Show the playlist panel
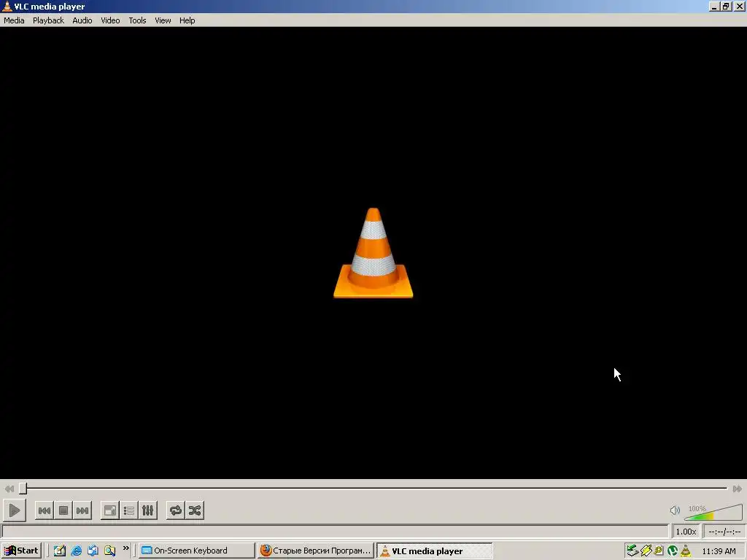Screen dimensions: 747x560 click(129, 510)
